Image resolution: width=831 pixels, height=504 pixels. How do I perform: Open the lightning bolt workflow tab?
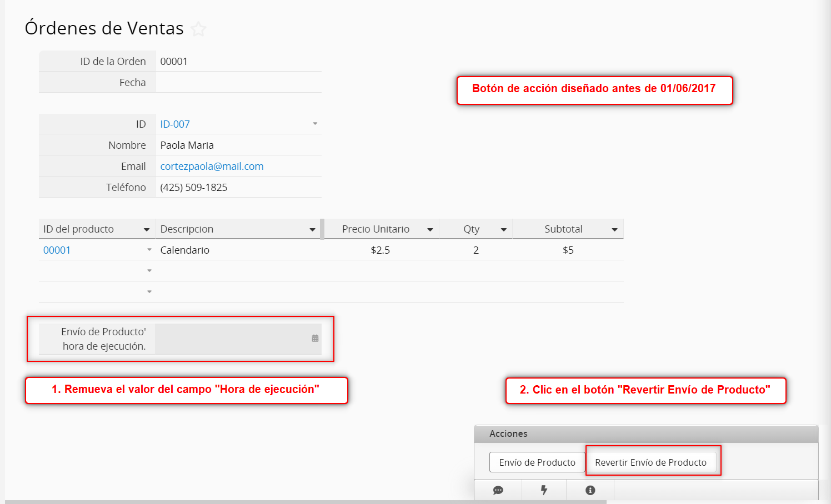[x=544, y=490]
